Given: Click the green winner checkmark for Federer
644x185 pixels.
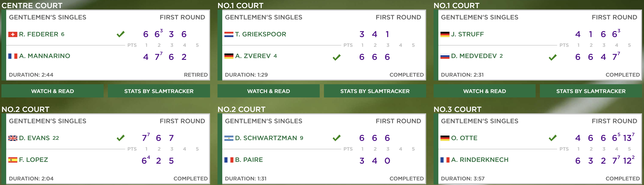Looking at the screenshot, I should [120, 34].
